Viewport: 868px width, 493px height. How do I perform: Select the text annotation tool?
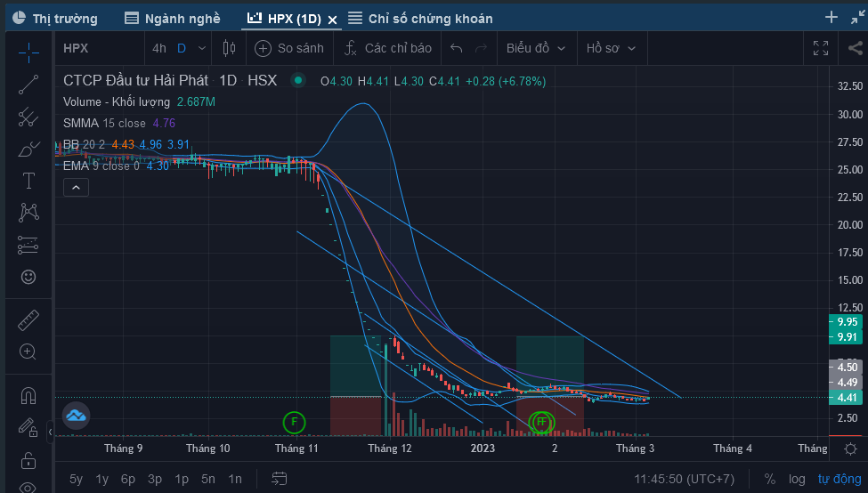click(28, 181)
